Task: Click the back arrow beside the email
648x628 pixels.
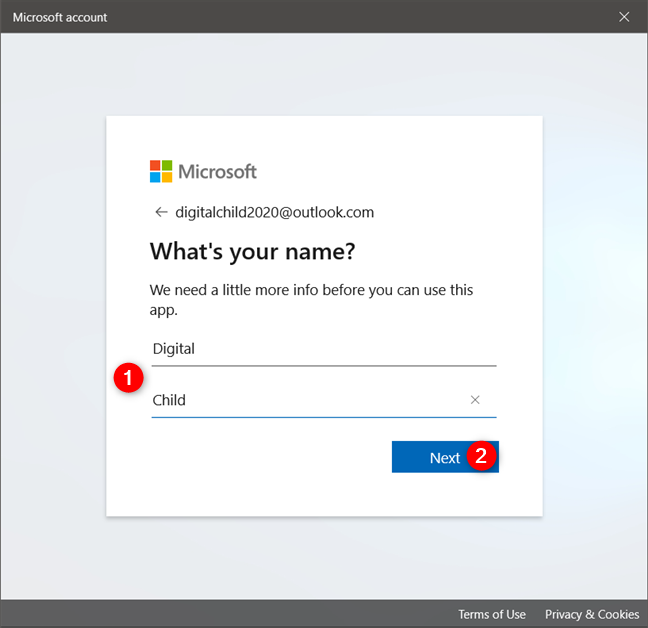Action: pyautogui.click(x=160, y=212)
